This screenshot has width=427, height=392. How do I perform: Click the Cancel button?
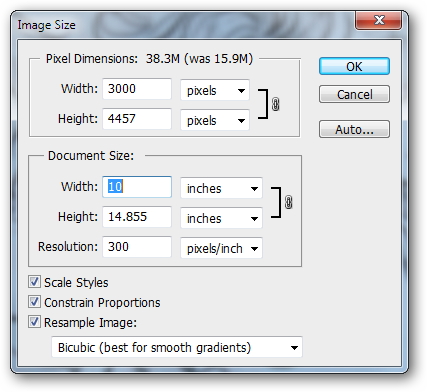click(354, 94)
